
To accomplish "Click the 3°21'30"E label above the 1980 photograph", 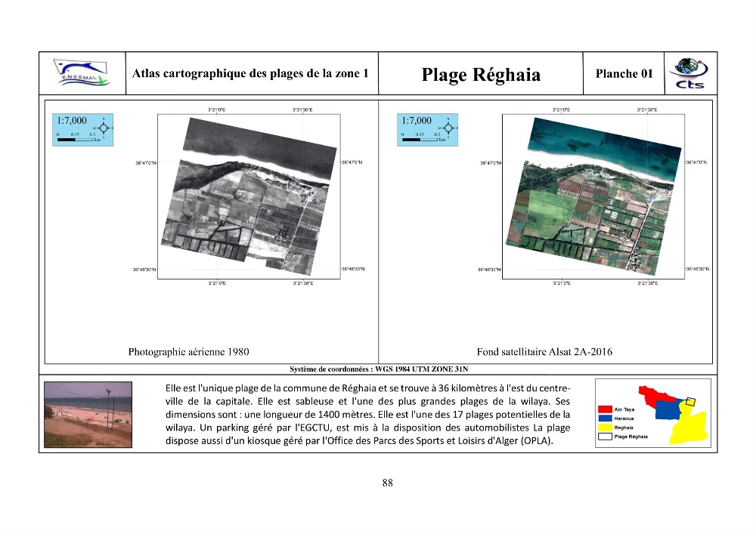I will click(302, 110).
